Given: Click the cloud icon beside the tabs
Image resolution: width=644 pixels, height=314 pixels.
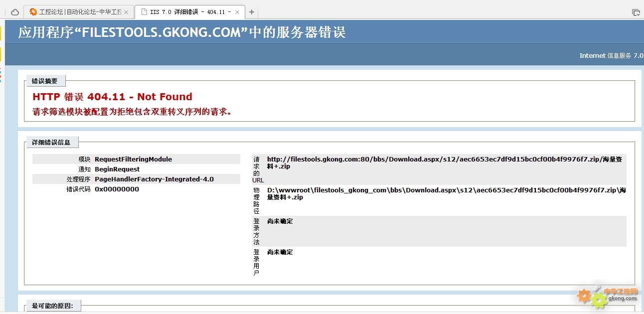Looking at the screenshot, I should coord(15,12).
